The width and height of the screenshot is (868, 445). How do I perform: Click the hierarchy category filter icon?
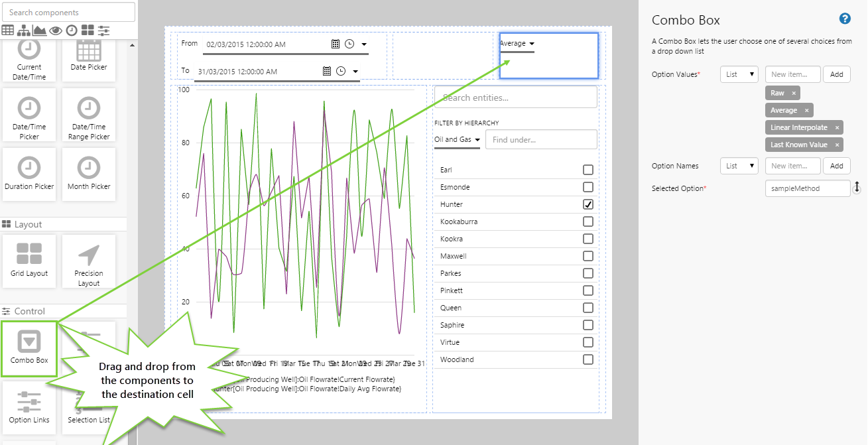pos(24,30)
